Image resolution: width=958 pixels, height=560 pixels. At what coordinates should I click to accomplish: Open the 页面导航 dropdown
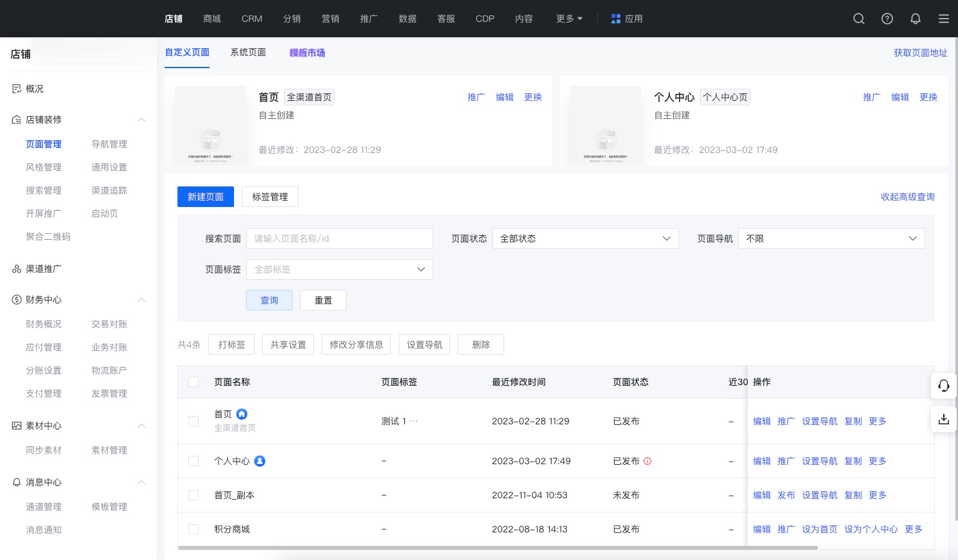tap(831, 239)
